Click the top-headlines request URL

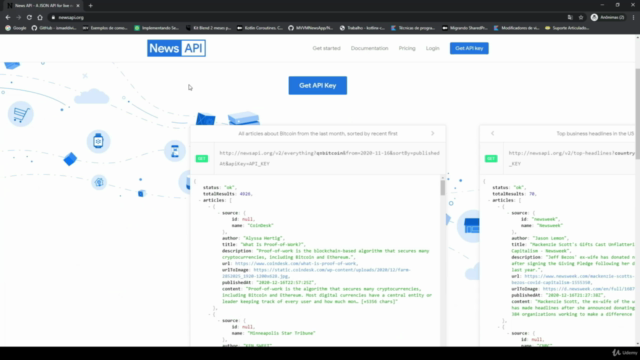pyautogui.click(x=571, y=158)
